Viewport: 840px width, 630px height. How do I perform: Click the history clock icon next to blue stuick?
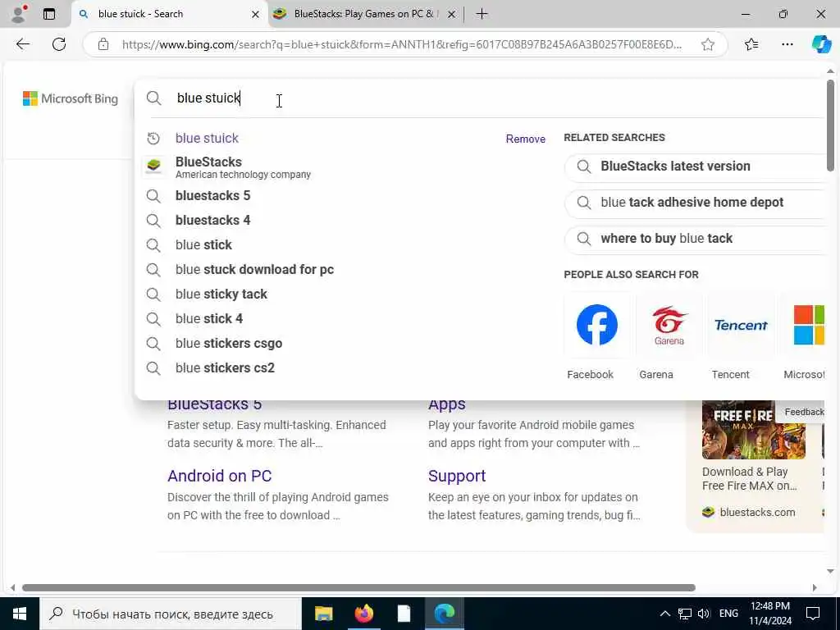click(x=153, y=138)
